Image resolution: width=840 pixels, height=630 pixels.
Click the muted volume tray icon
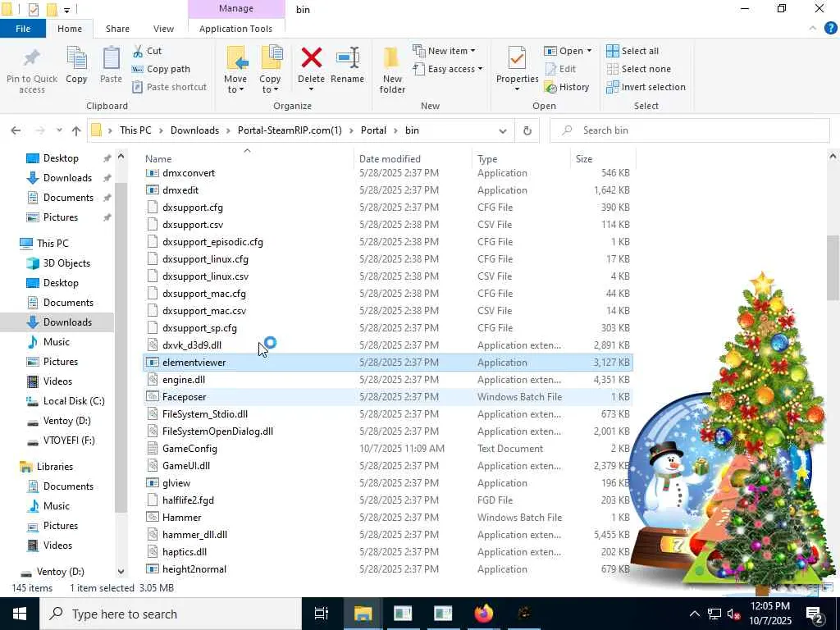click(x=733, y=614)
